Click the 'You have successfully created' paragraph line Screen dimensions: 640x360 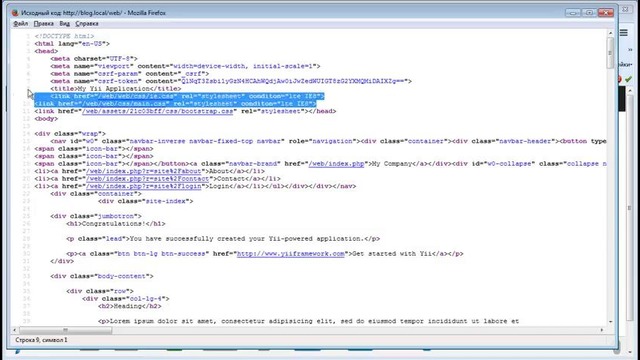[x=223, y=239]
